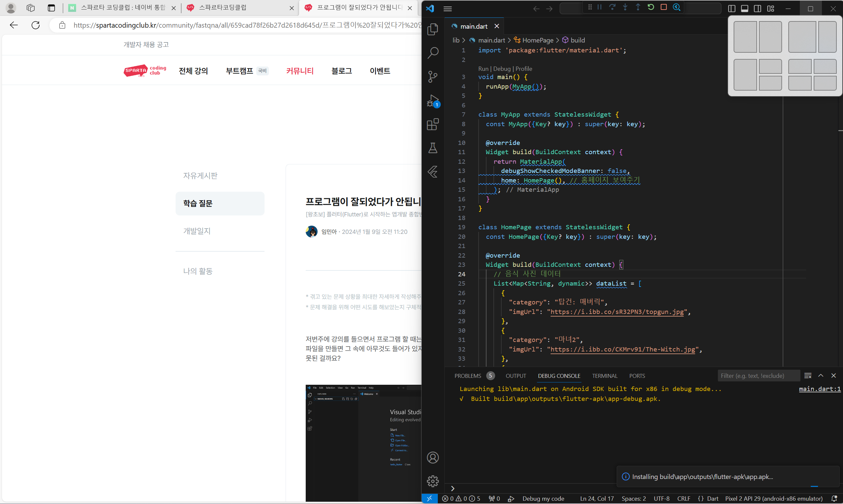This screenshot has width=843, height=504.
Task: Open the VS Code screenshot thumbnail in post
Action: point(363,443)
